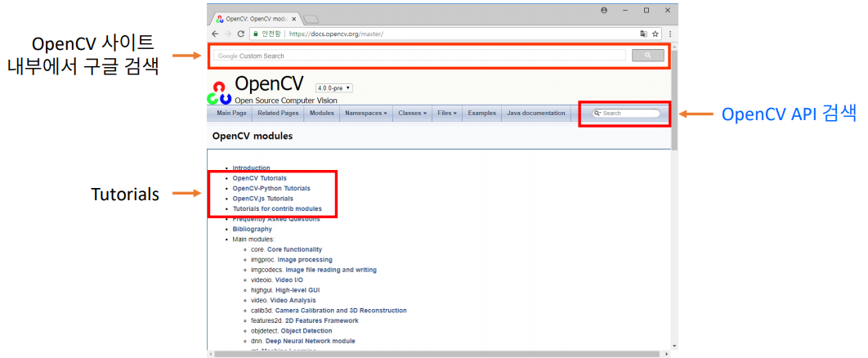Reload the OpenCV docs page
Viewport: 868px width, 358px height.
coord(241,34)
